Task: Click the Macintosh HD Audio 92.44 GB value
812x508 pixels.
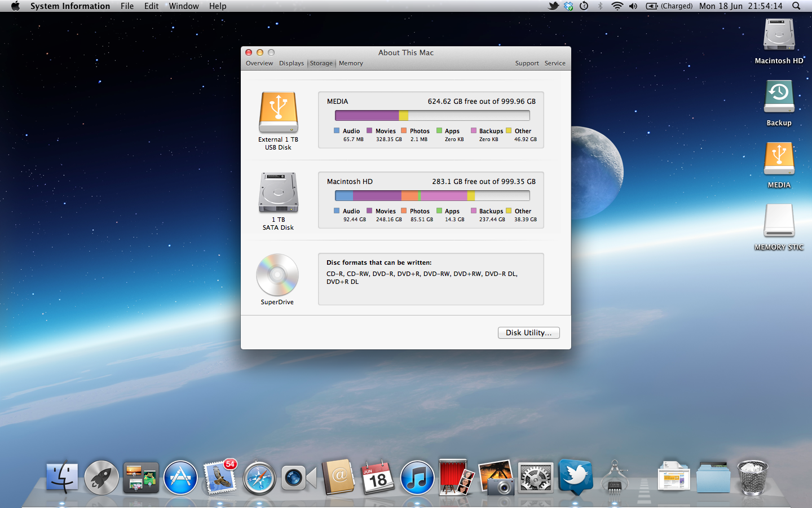Action: [355, 220]
